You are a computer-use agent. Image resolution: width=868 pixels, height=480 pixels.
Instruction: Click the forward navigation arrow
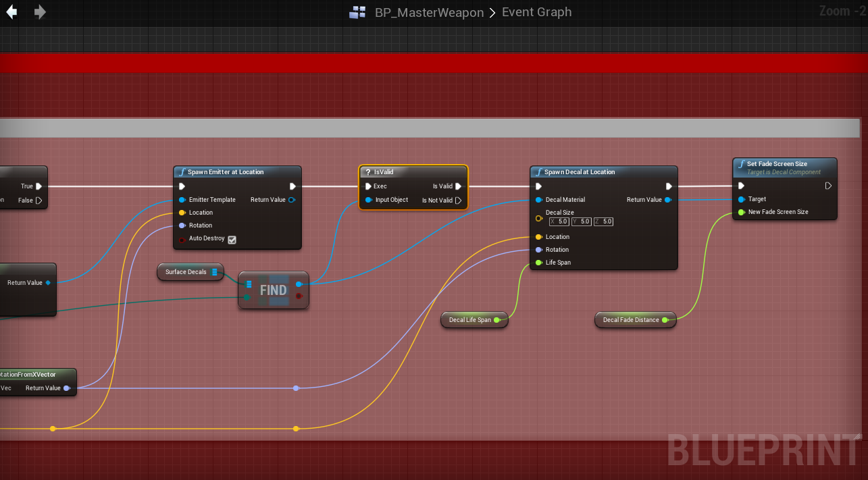[40, 12]
